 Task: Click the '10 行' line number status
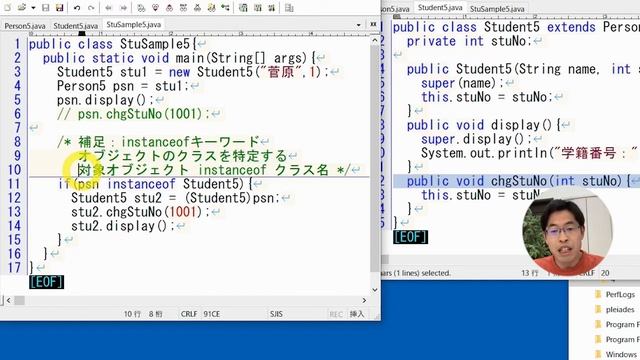point(132,314)
